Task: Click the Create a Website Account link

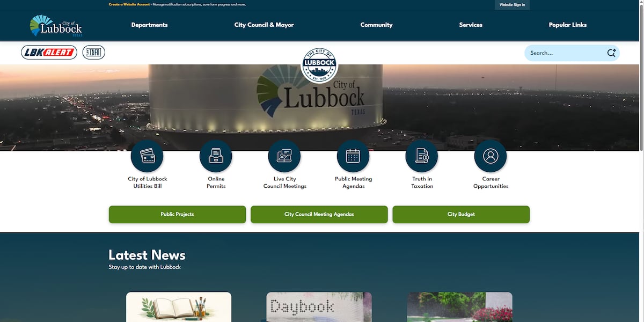Action: pyautogui.click(x=129, y=4)
